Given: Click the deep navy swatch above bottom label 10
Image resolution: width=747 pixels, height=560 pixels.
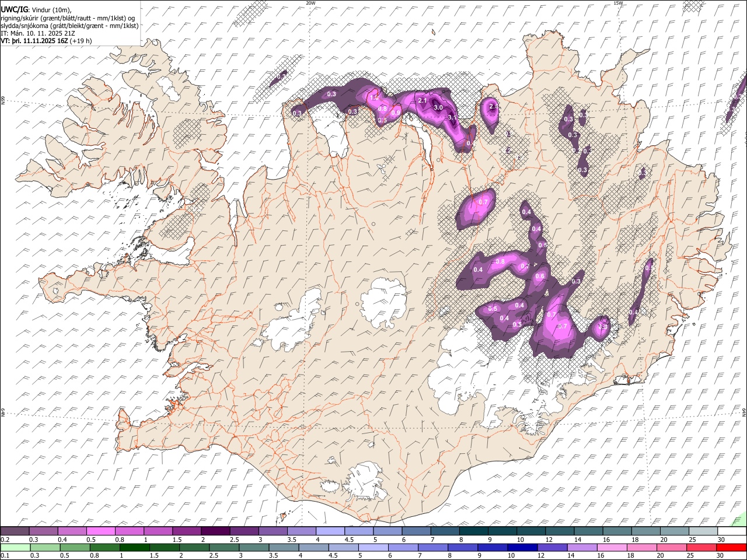Looking at the screenshot, I should click(521, 547).
